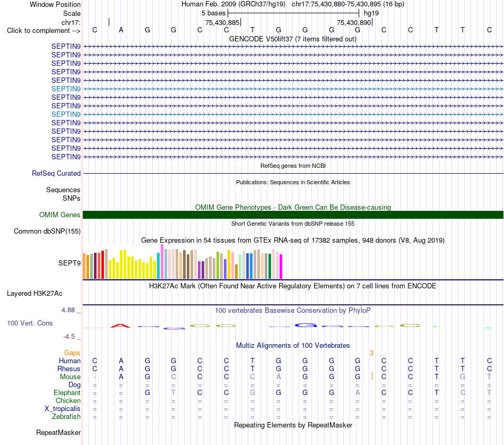504x445 pixels.
Task: Click the RefSeq Curated intron line
Action: (293, 174)
